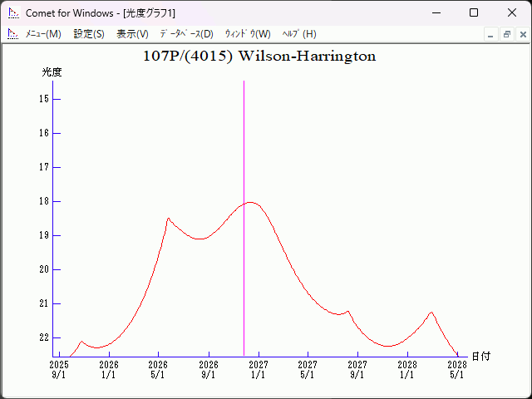Click the Comet for Windows title bar icon
Viewport: 532px width, 399px height.
[12, 12]
